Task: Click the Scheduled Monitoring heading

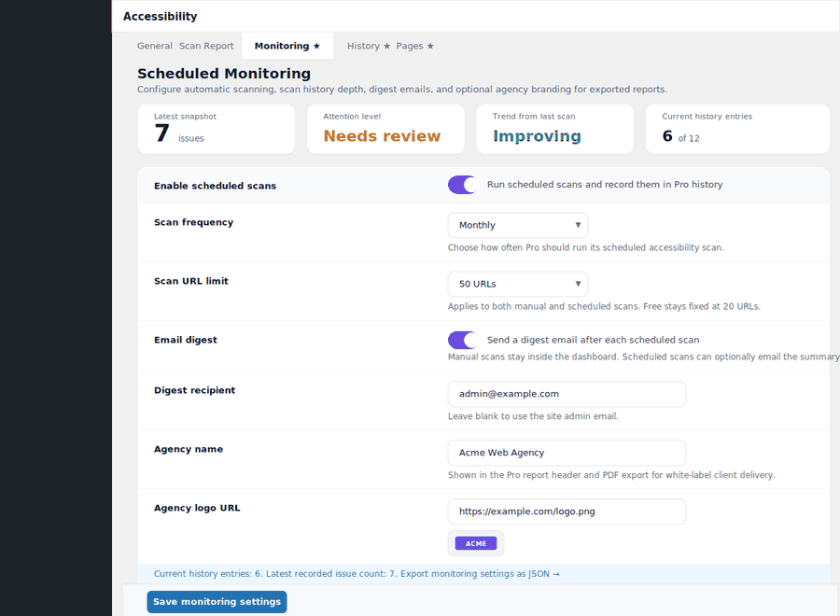Action: pyautogui.click(x=224, y=74)
